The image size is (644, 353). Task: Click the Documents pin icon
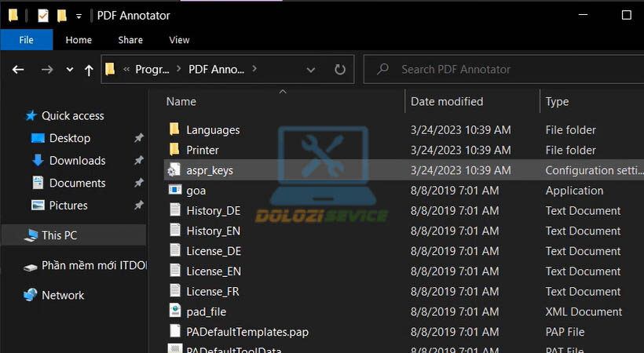click(x=139, y=183)
